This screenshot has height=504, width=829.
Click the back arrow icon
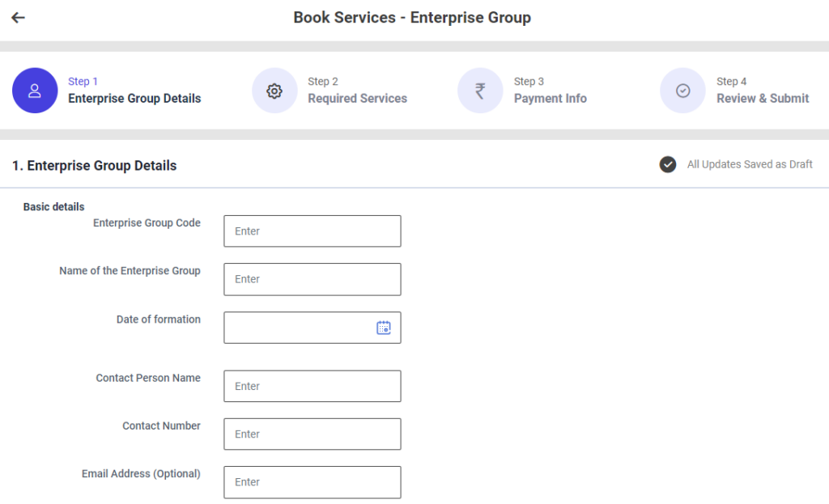point(18,18)
